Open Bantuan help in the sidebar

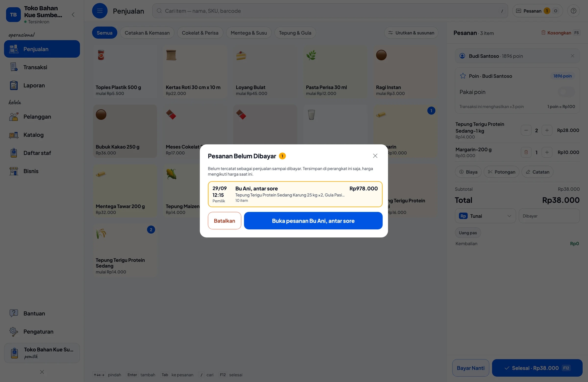42,313
